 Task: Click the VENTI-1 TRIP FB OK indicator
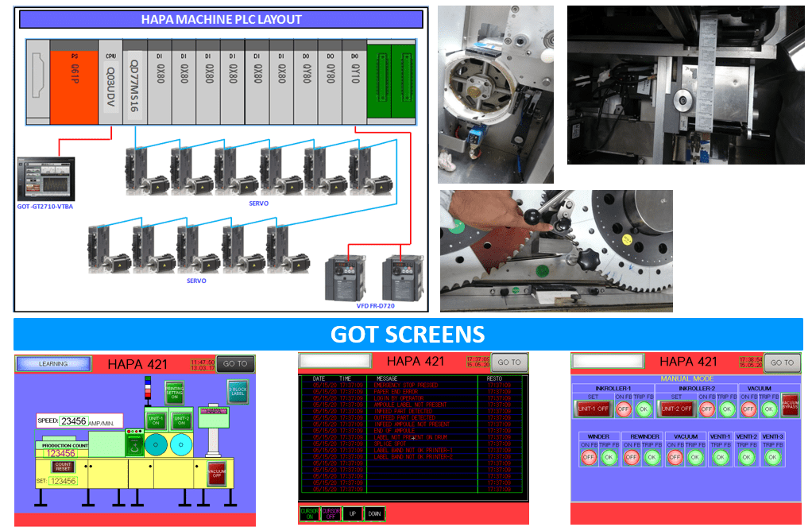[721, 457]
